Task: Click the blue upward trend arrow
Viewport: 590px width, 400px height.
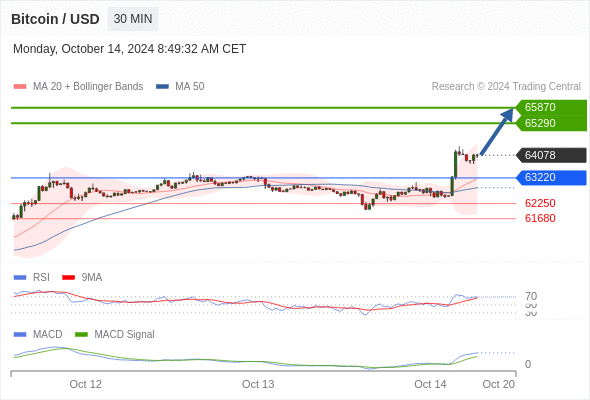Action: click(497, 131)
